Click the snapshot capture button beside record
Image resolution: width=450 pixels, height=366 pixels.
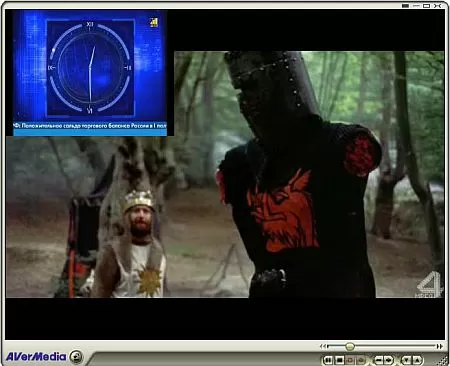click(361, 360)
